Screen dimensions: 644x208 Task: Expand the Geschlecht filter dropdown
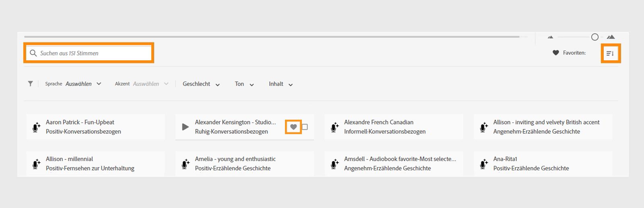pyautogui.click(x=201, y=84)
